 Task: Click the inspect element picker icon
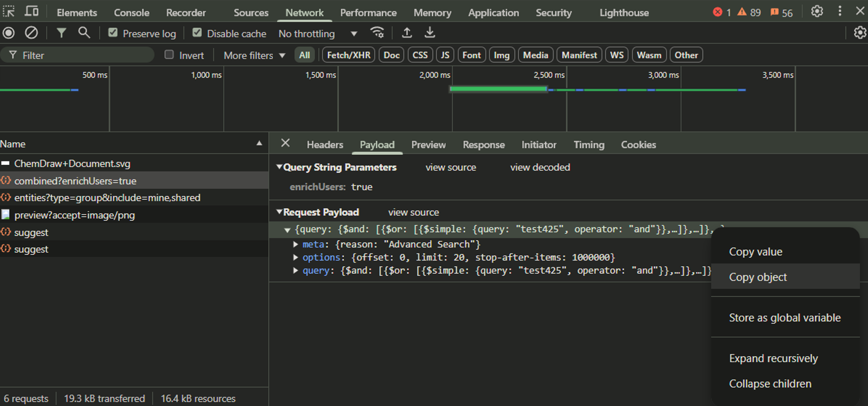click(x=9, y=11)
